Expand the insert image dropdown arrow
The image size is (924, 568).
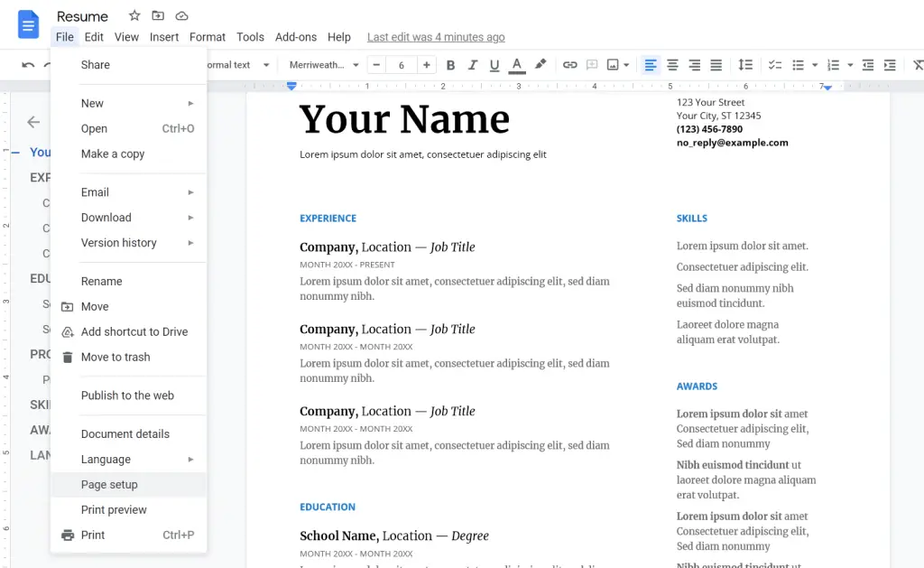(626, 65)
